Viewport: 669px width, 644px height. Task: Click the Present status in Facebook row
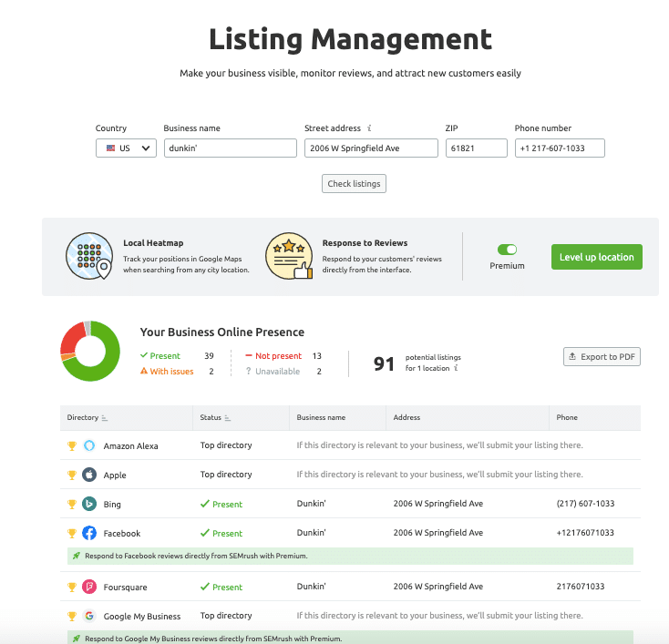coord(221,533)
